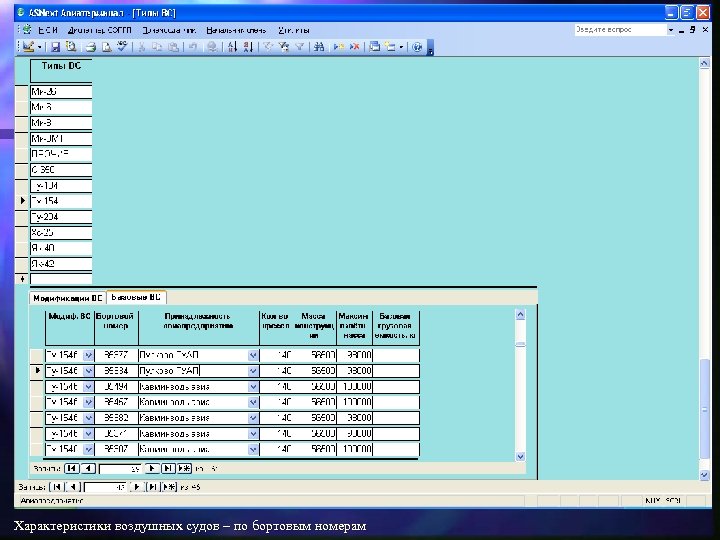Add a new record in the subform navigator
720x540 pixels.
(184, 468)
